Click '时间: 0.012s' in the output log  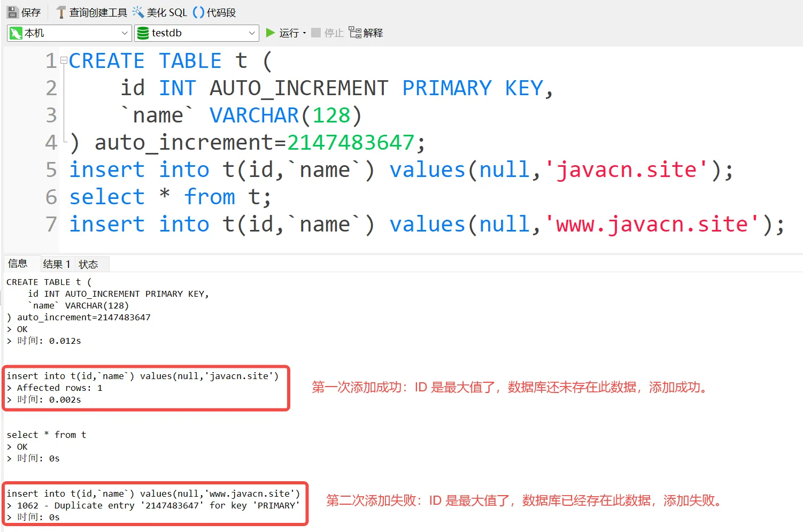click(x=49, y=341)
